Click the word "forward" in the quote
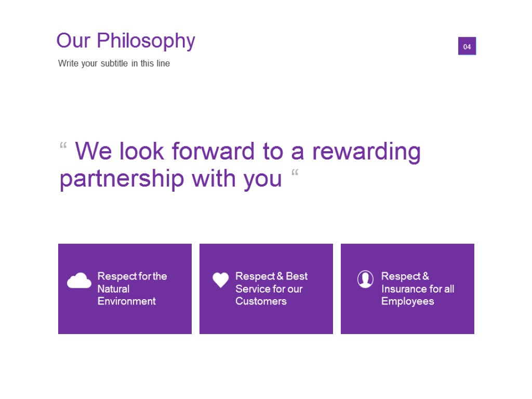This screenshot has height=399, width=532. [214, 151]
